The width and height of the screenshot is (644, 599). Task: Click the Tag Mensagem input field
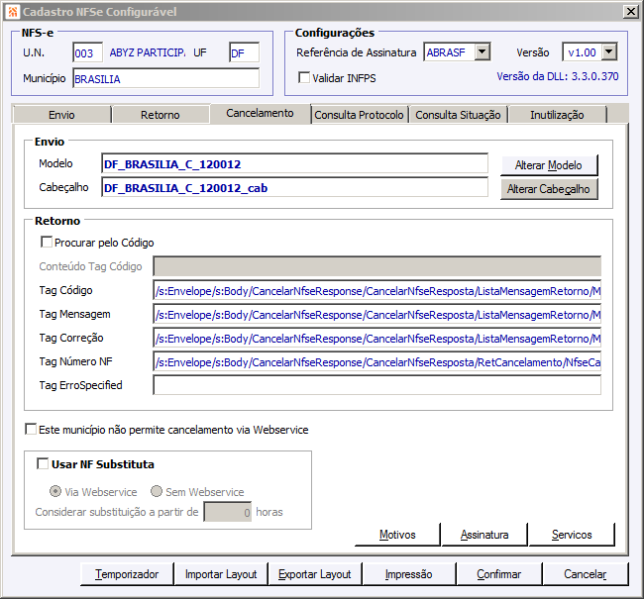(377, 315)
